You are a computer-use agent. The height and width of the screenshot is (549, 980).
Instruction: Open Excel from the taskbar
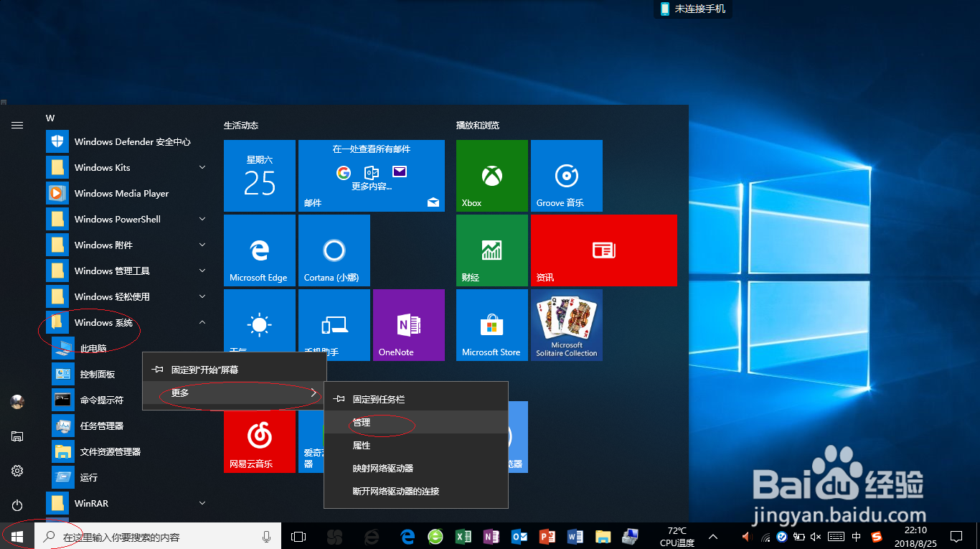point(463,536)
